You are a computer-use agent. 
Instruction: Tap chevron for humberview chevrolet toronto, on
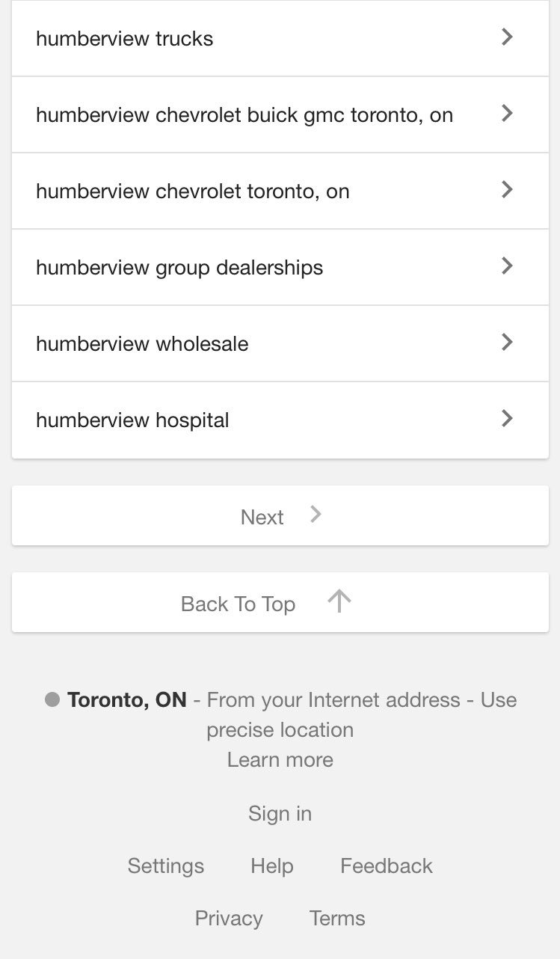pyautogui.click(x=507, y=190)
